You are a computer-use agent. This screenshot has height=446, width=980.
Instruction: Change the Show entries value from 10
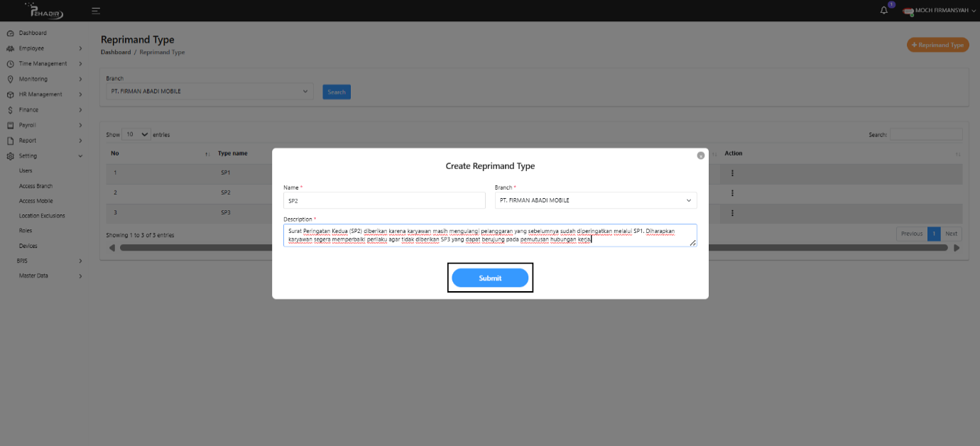(x=136, y=134)
